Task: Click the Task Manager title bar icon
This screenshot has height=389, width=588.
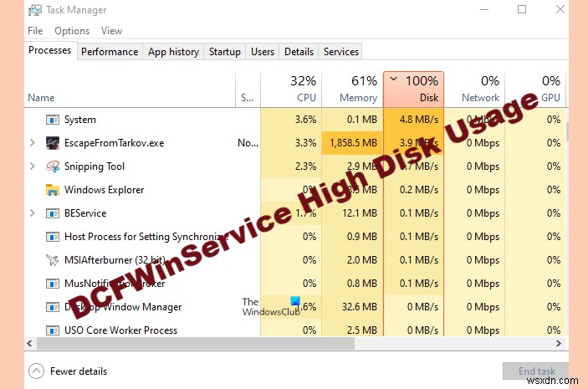Action: pyautogui.click(x=35, y=10)
